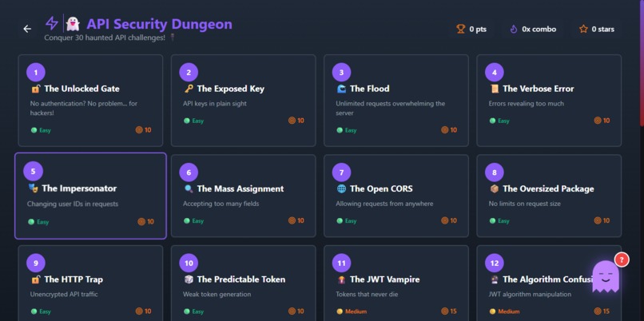Open The JWT Vampire challenge

pyautogui.click(x=396, y=283)
